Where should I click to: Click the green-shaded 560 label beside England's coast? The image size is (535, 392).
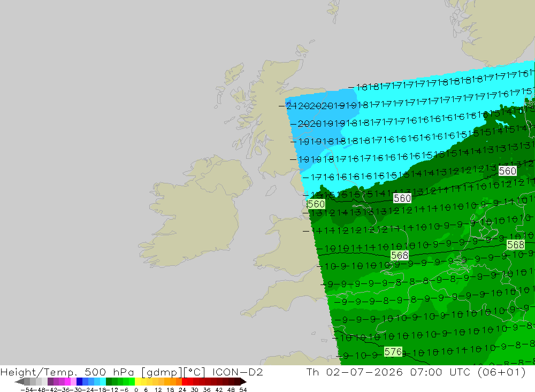click(316, 204)
